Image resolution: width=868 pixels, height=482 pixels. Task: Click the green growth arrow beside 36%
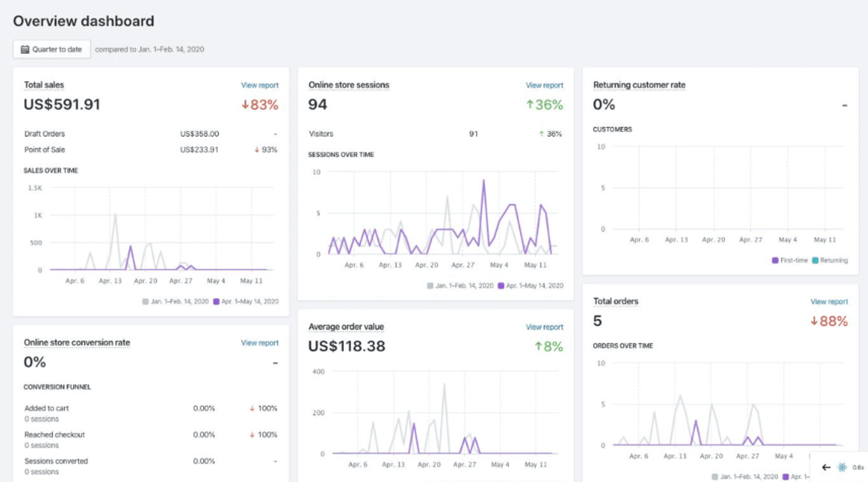[x=530, y=104]
